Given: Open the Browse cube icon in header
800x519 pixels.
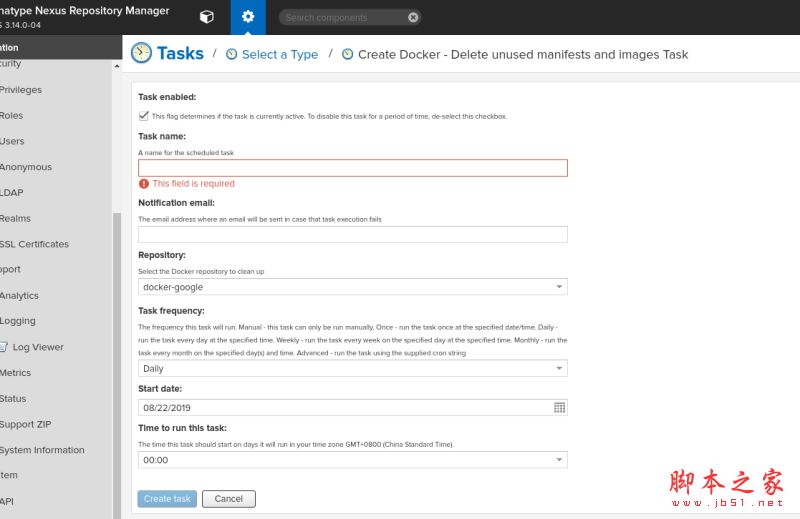Looking at the screenshot, I should [x=206, y=17].
